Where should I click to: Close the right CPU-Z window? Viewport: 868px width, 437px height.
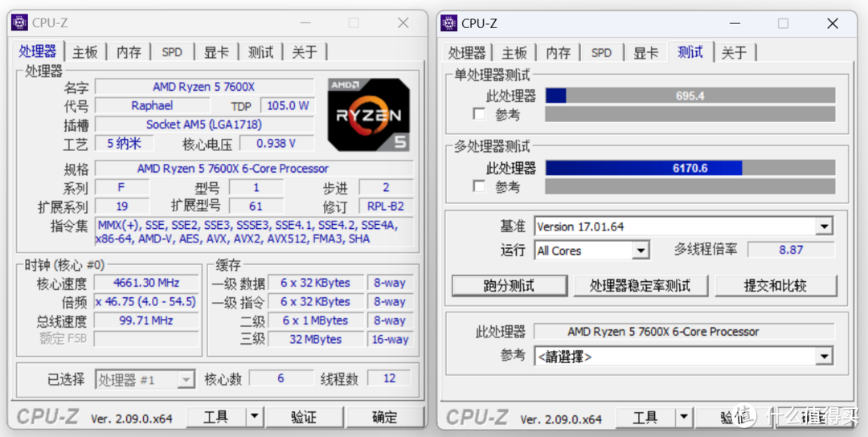pyautogui.click(x=833, y=23)
